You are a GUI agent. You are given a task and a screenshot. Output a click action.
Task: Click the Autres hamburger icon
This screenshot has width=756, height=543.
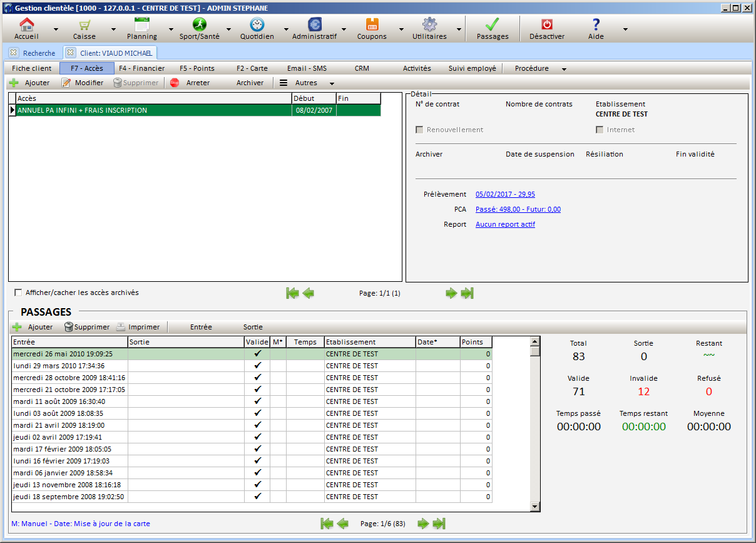283,83
